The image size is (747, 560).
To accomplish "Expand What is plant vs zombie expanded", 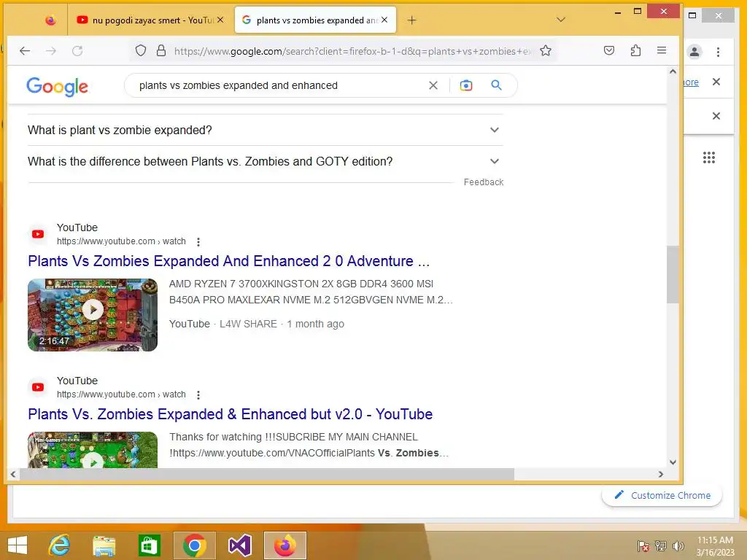I will click(x=266, y=130).
